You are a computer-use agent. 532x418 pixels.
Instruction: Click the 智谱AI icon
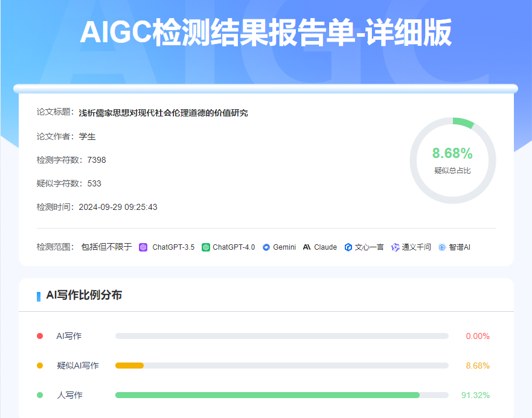[x=442, y=247]
